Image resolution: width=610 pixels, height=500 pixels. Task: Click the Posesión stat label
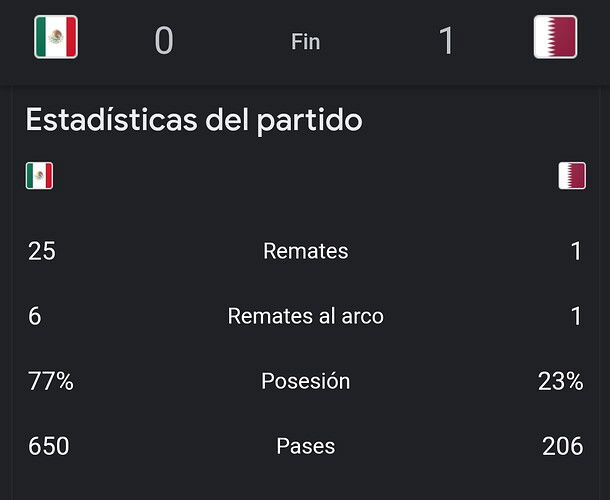tap(305, 381)
